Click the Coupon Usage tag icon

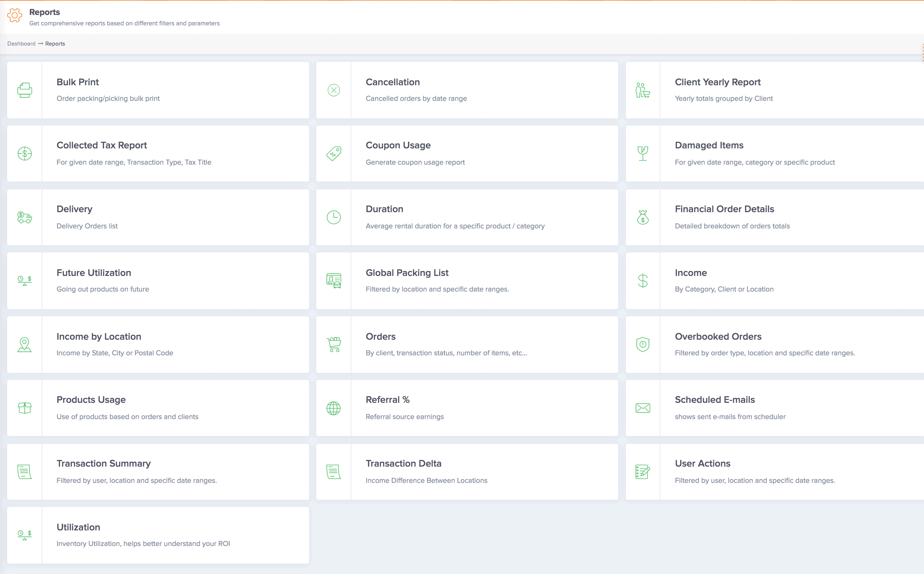click(333, 154)
